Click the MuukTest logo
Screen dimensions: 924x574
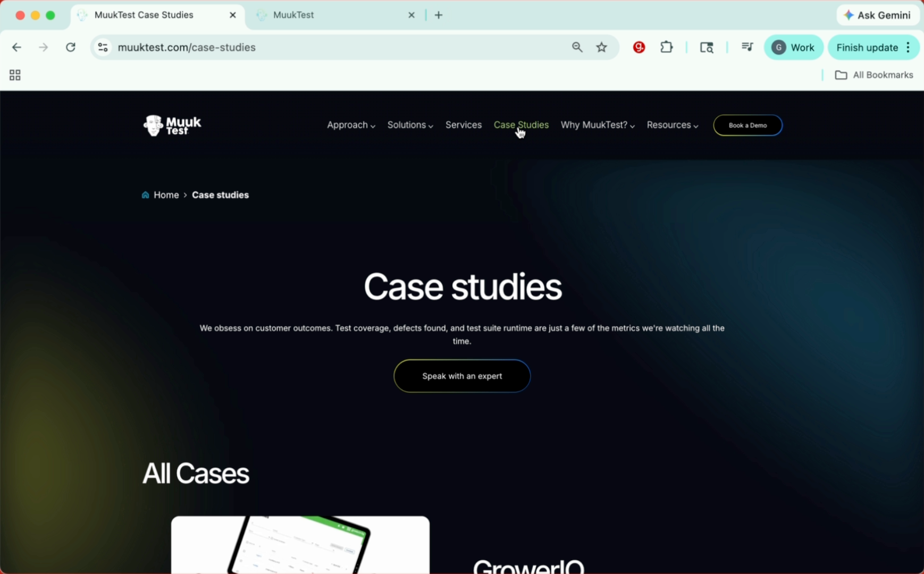(x=172, y=125)
